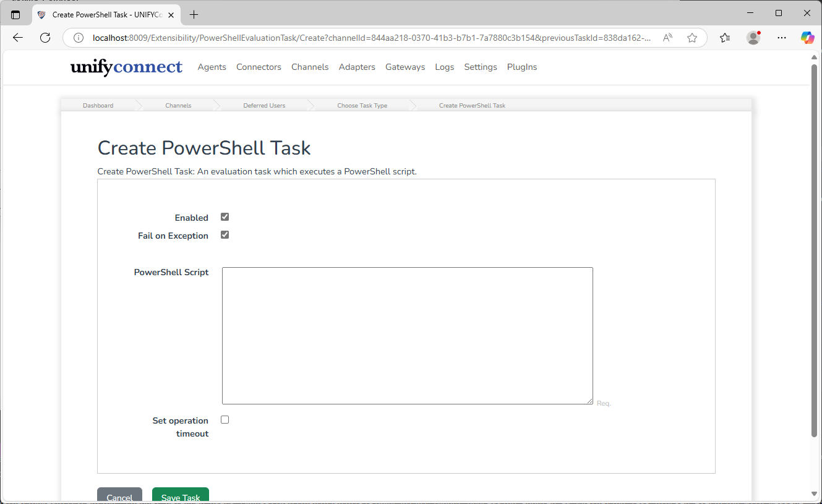The width and height of the screenshot is (822, 504).
Task: Close the Create PowerShell Task tab
Action: click(171, 14)
